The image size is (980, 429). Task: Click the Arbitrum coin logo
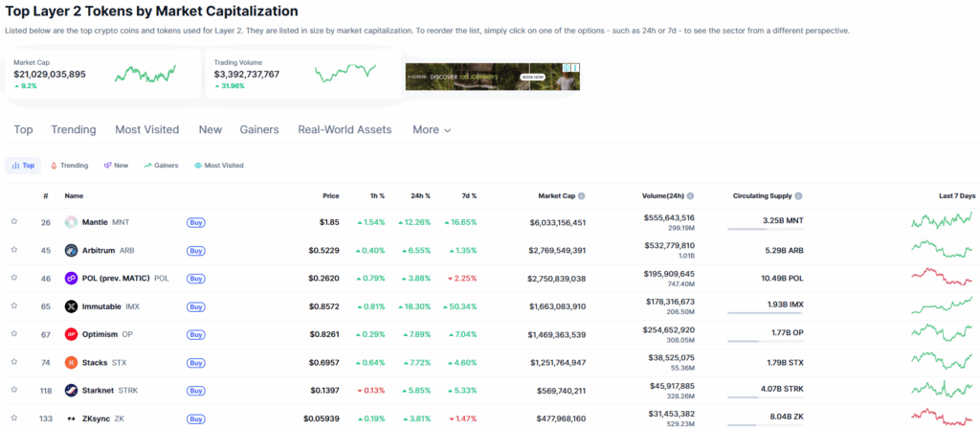71,250
